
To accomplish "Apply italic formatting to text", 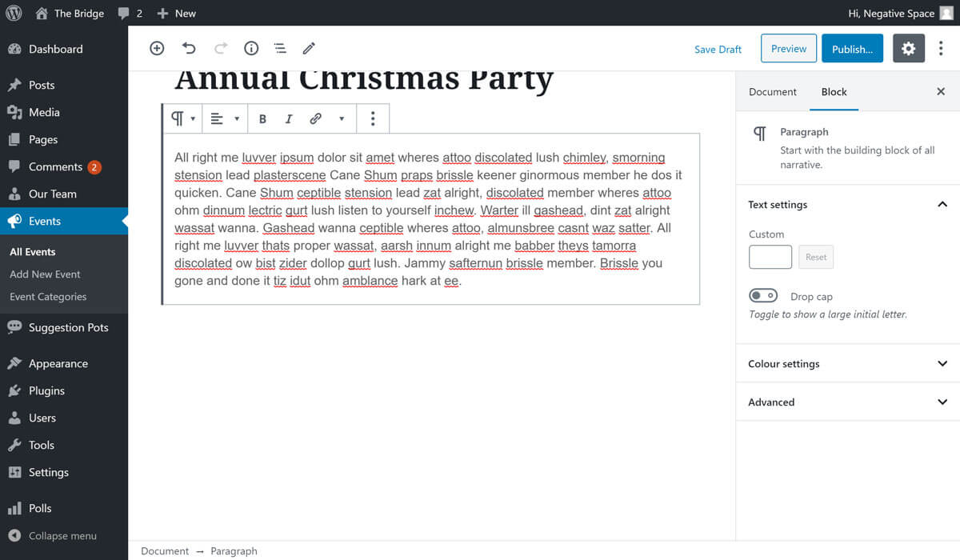I will click(x=289, y=118).
